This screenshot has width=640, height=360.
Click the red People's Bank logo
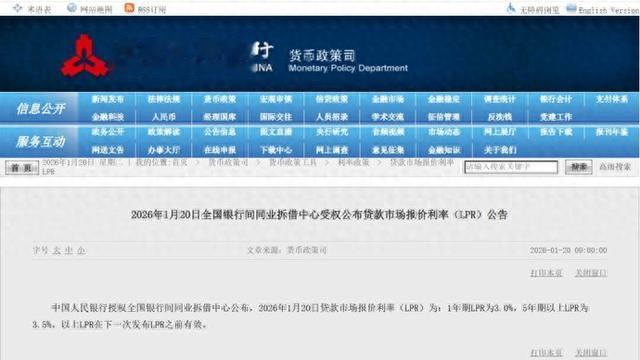click(x=84, y=56)
